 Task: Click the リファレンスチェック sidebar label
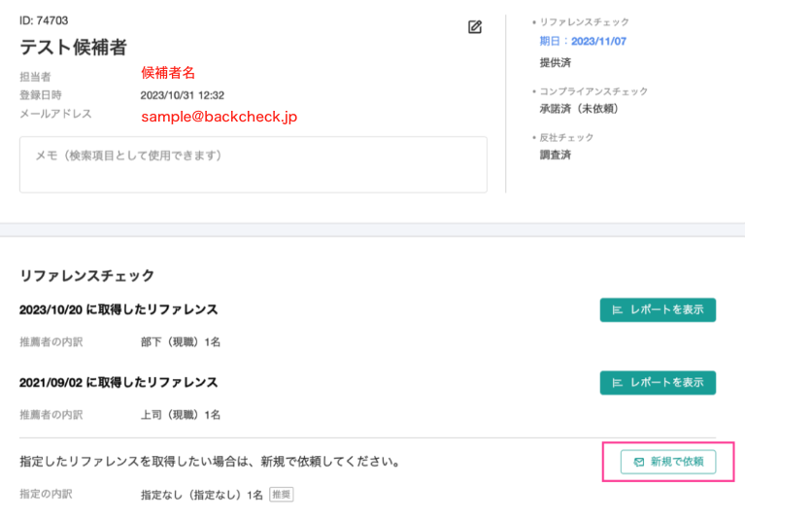(x=584, y=22)
